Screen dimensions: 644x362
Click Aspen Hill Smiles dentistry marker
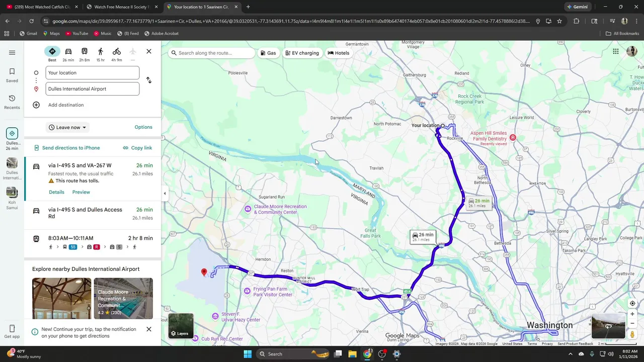pos(513,137)
